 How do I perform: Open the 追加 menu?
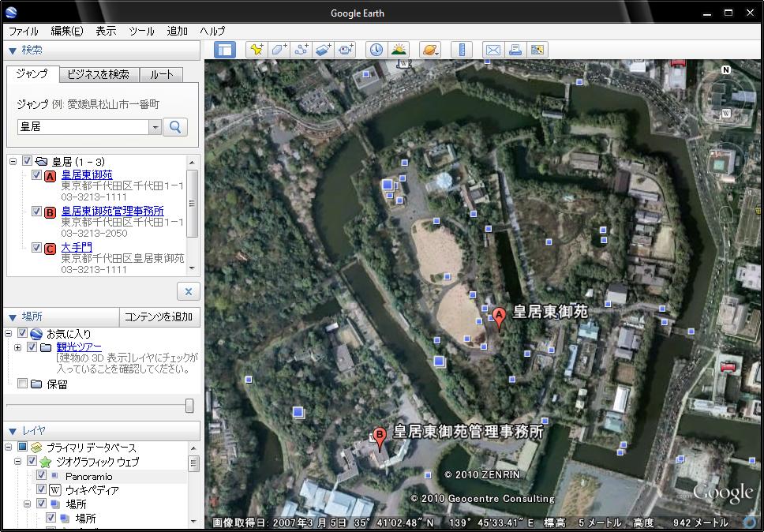[177, 32]
